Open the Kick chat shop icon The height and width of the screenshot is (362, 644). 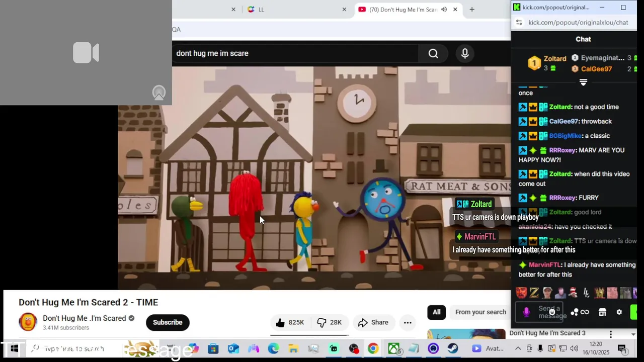point(602,312)
